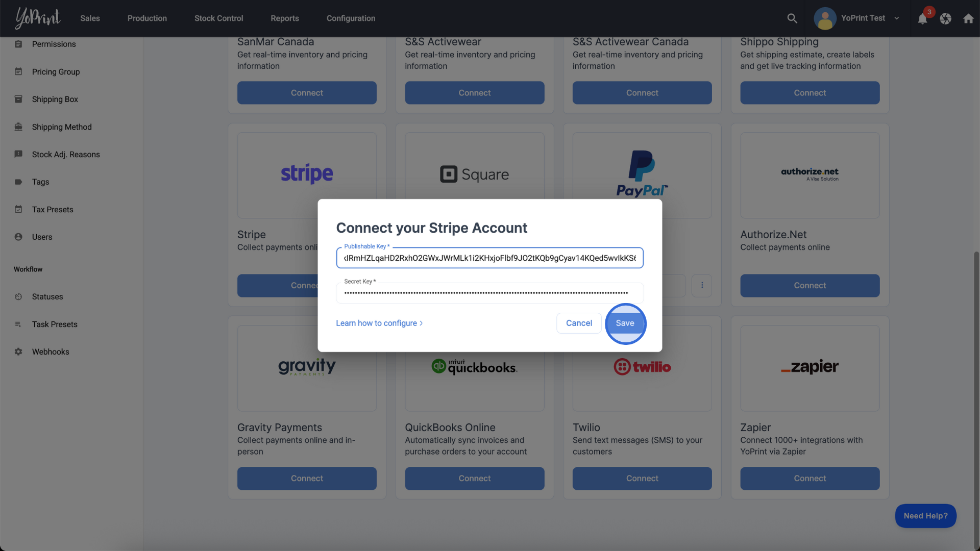This screenshot has height=551, width=980.
Task: Select Shipping Box in sidebar
Action: tap(55, 99)
